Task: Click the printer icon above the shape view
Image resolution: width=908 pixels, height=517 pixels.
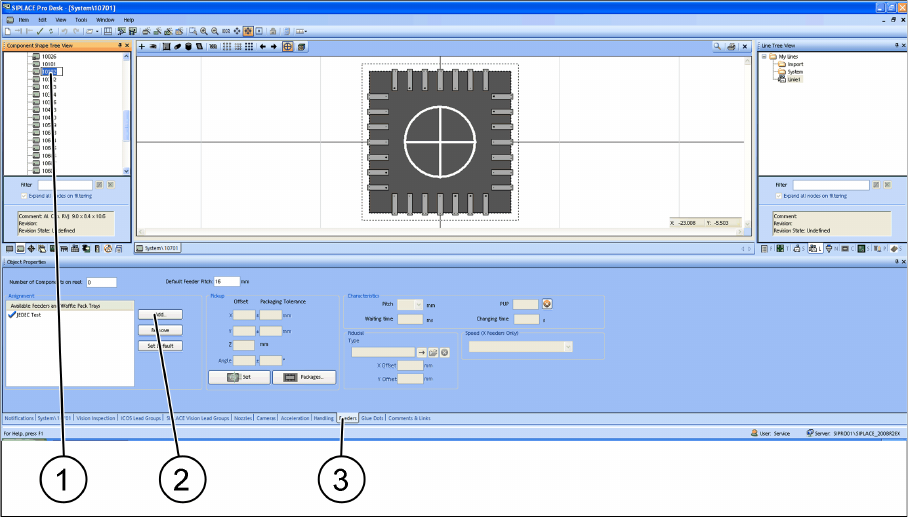Action: 731,47
